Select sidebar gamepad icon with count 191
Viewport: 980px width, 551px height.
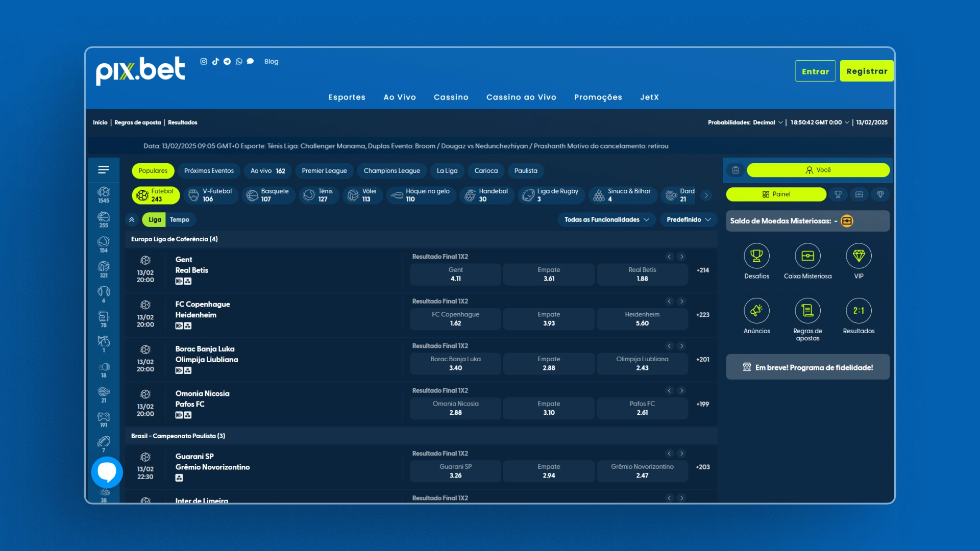pos(104,420)
